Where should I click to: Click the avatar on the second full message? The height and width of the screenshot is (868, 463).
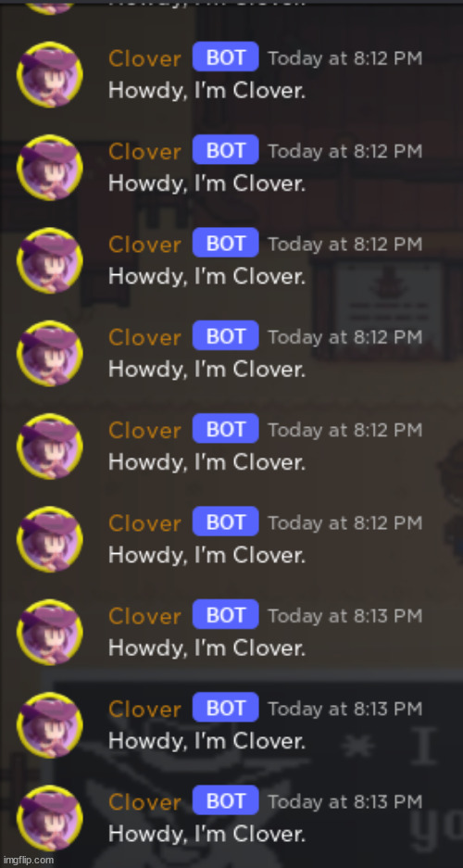(x=50, y=167)
